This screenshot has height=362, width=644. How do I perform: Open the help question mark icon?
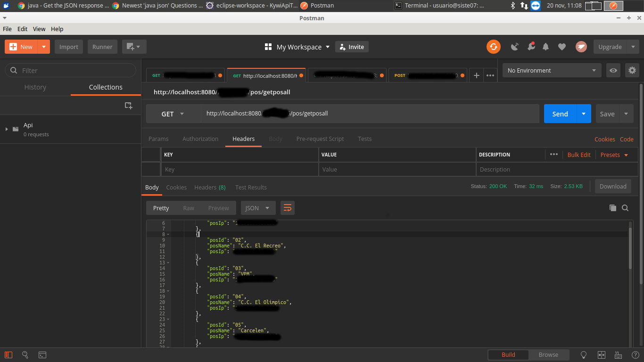[x=635, y=355]
